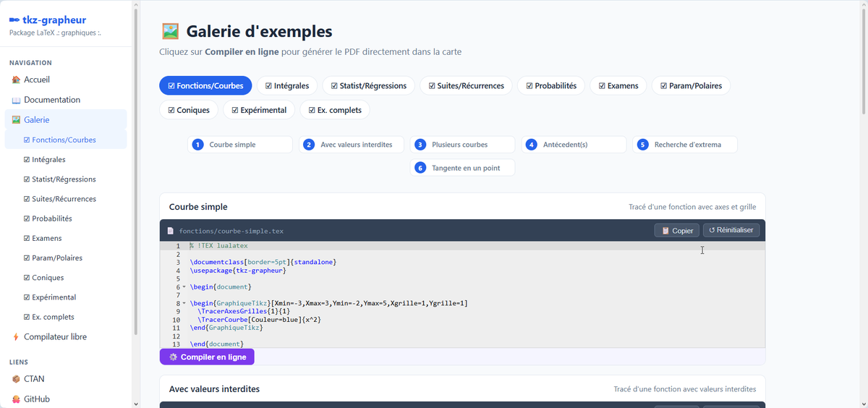Select Statist/Régressions sidebar sub-item
868x408 pixels.
pyautogui.click(x=66, y=179)
